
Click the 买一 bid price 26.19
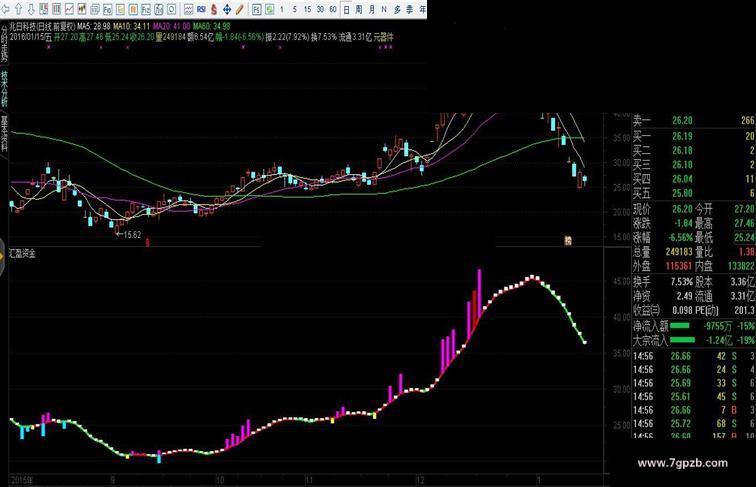click(x=682, y=136)
